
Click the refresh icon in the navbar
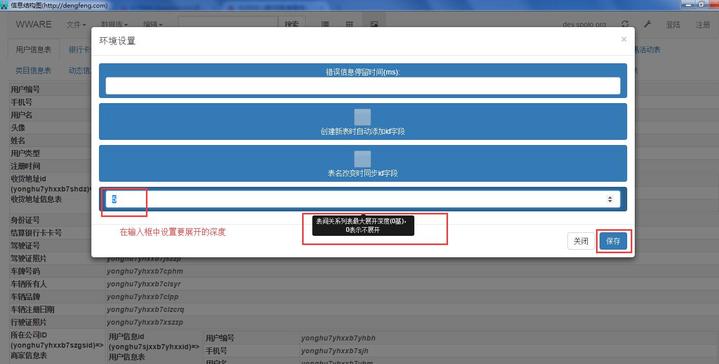pyautogui.click(x=625, y=24)
